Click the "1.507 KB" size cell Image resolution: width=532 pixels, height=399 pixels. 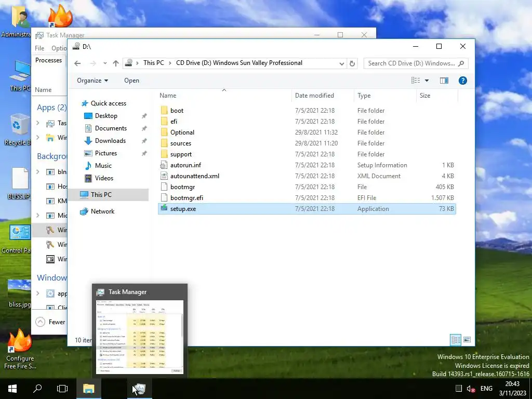tap(443, 197)
